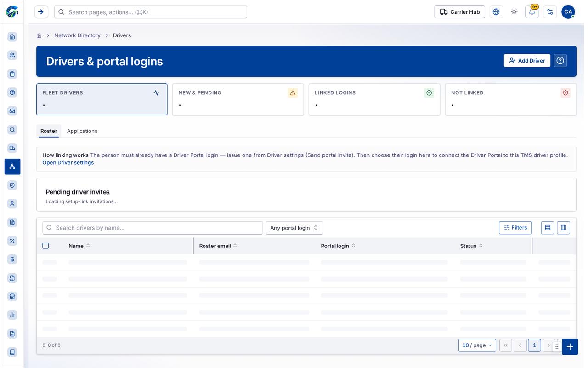Image resolution: width=588 pixels, height=368 pixels.
Task: Sort by the Status column
Action: (x=471, y=246)
